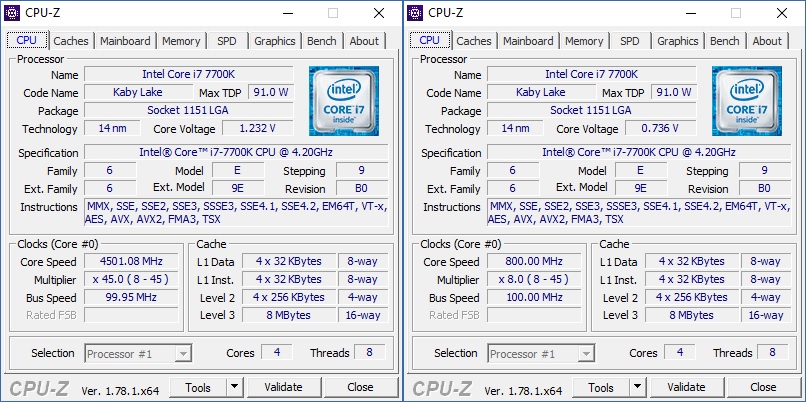Click Tools button in left CPU-Z window
Viewport: 806px width, 402px height.
coord(198,387)
